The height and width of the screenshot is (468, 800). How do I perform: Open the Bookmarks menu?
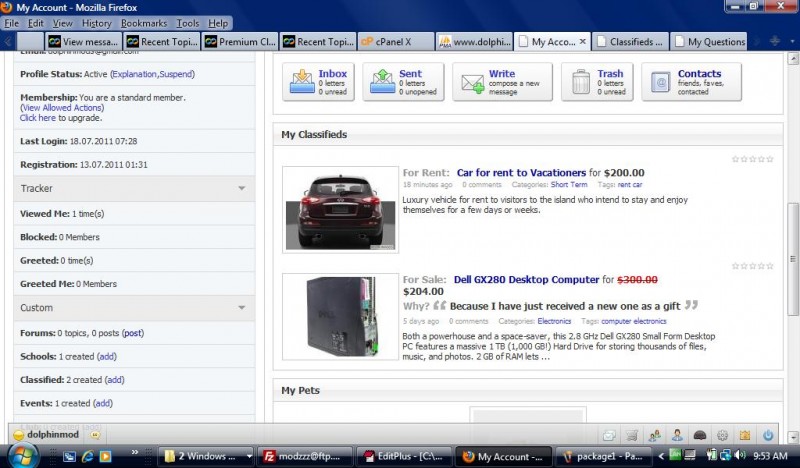click(144, 23)
